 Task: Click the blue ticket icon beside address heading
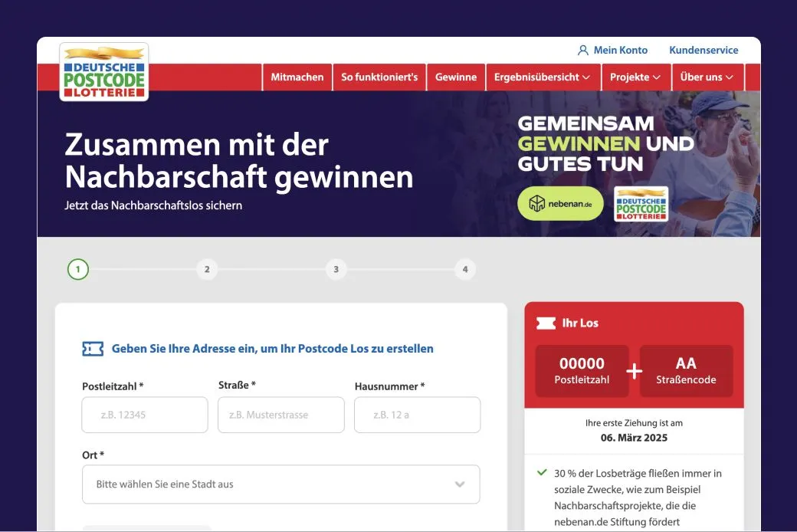93,349
